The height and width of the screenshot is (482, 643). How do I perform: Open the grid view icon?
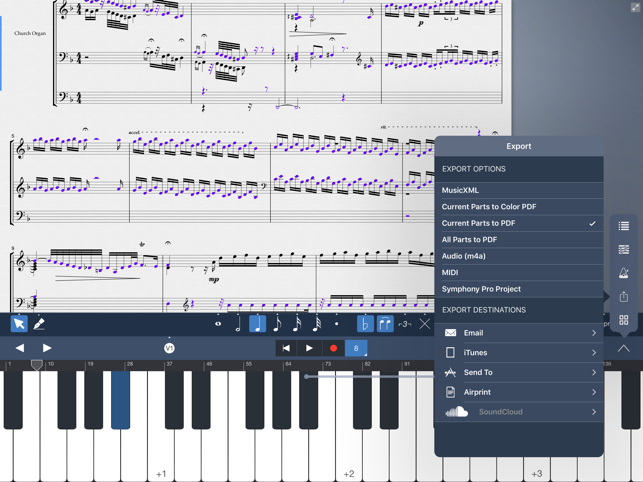pyautogui.click(x=624, y=321)
